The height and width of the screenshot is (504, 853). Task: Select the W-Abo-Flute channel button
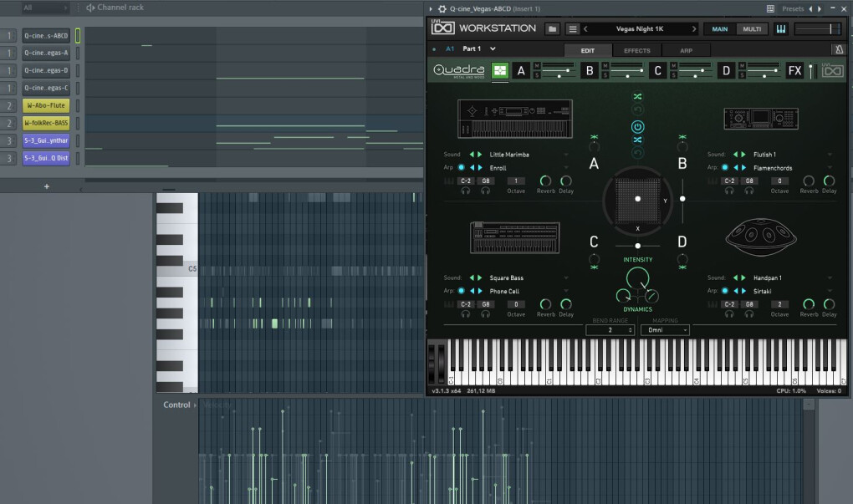coord(46,105)
